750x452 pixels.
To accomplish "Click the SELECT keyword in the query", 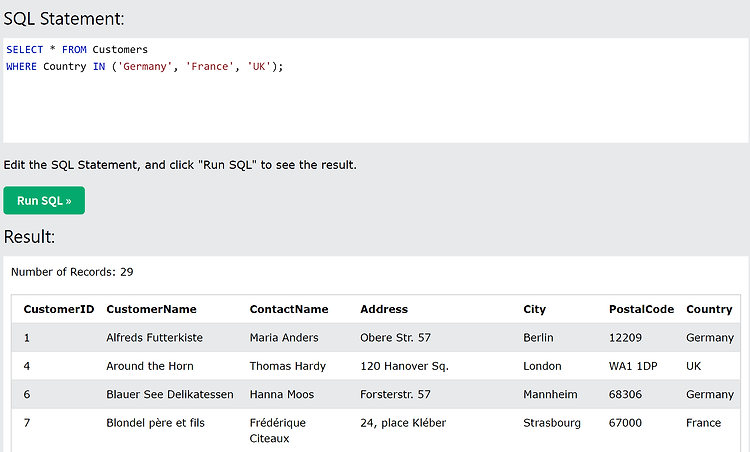I will click(25, 50).
